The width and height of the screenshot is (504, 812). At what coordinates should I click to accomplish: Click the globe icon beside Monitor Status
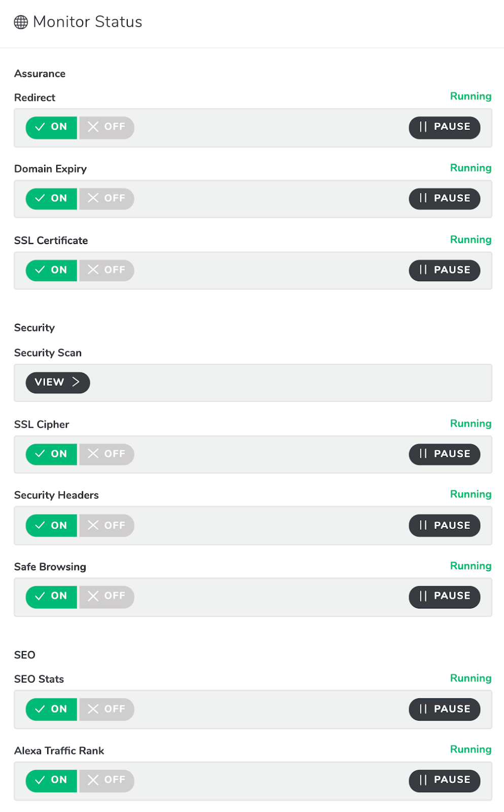(21, 22)
